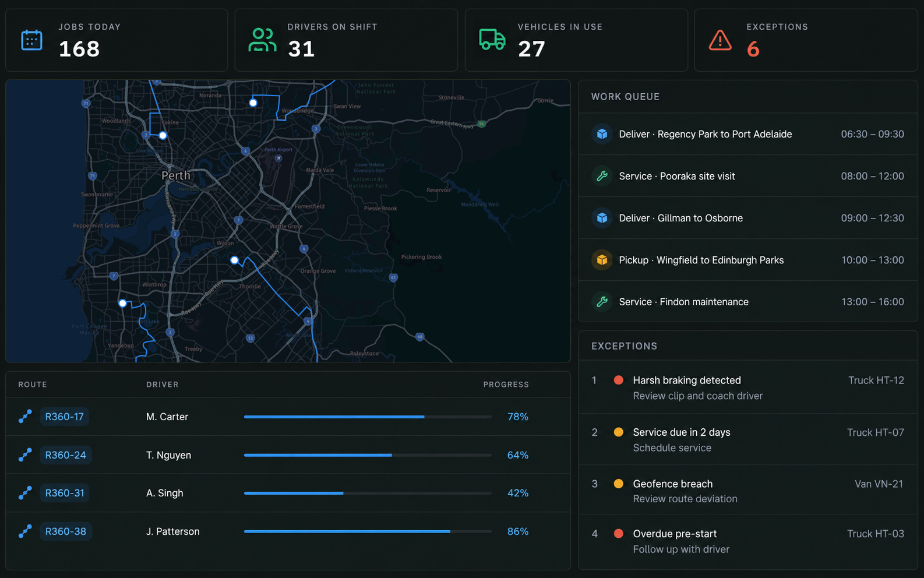Select the T. Nguyen progress bar

click(x=368, y=455)
